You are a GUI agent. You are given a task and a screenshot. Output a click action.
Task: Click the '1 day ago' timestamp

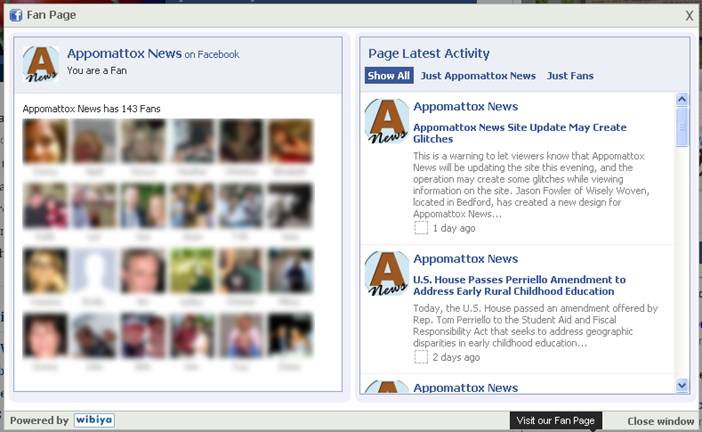[x=454, y=228]
